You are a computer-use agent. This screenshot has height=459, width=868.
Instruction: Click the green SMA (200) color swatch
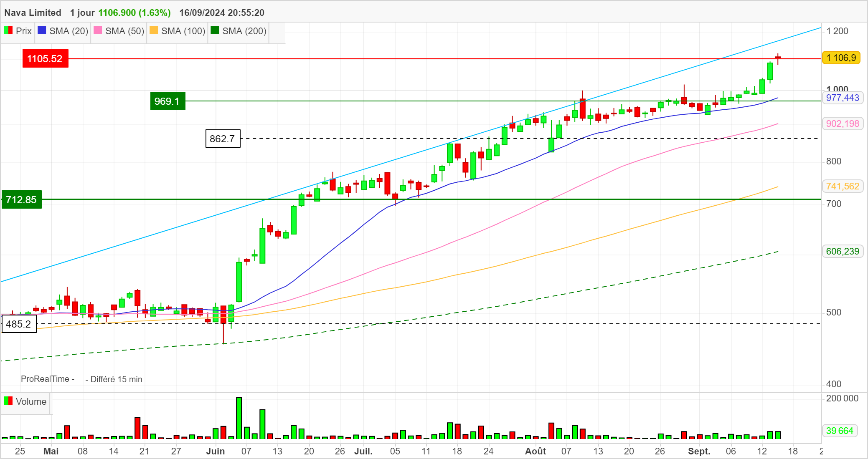coord(215,30)
